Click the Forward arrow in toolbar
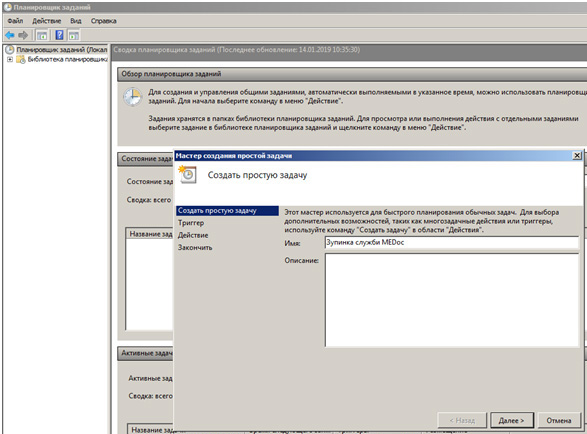 coord(23,36)
